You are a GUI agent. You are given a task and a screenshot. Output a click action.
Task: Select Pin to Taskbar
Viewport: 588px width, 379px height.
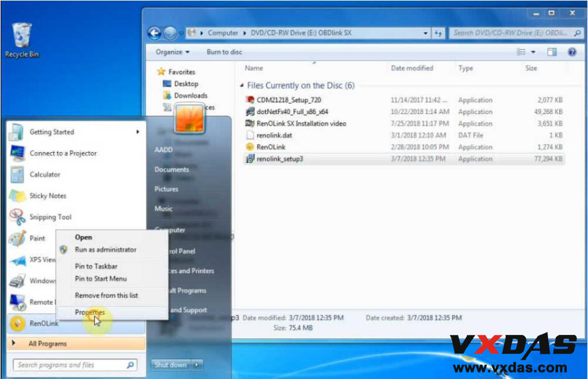(96, 266)
